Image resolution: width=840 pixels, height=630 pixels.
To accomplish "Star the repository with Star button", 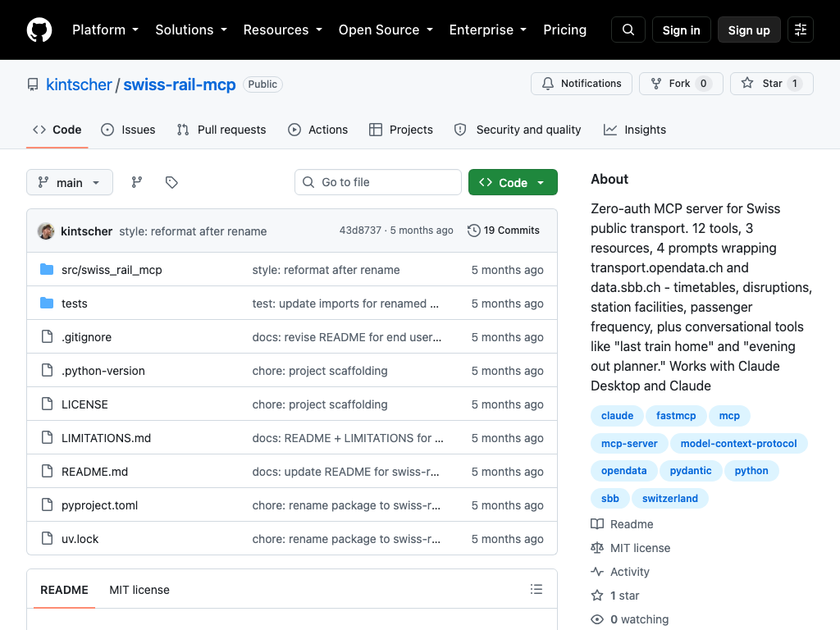I will (x=771, y=84).
